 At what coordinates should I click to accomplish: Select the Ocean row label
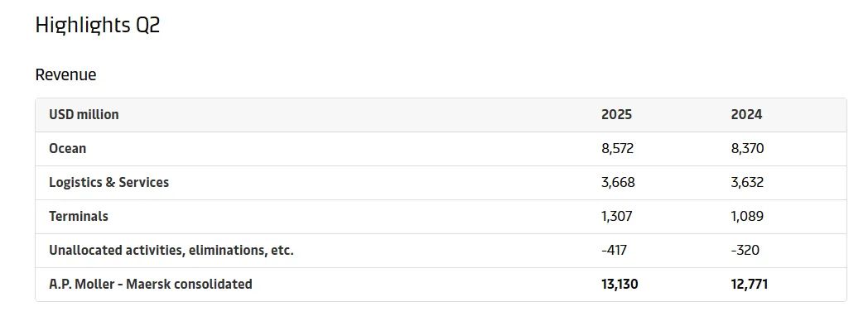click(68, 149)
